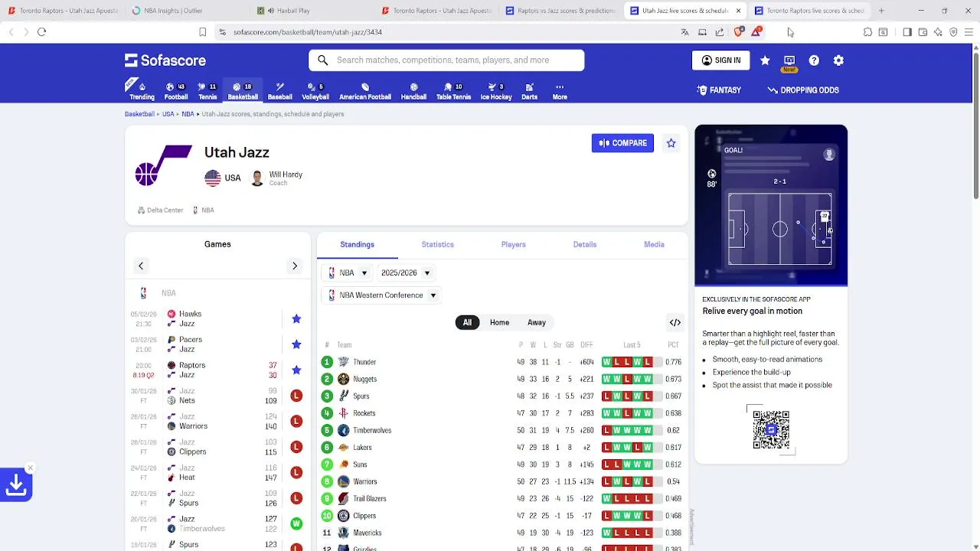Open Nuggets team row in standings
This screenshot has height=551, width=980.
pos(502,379)
